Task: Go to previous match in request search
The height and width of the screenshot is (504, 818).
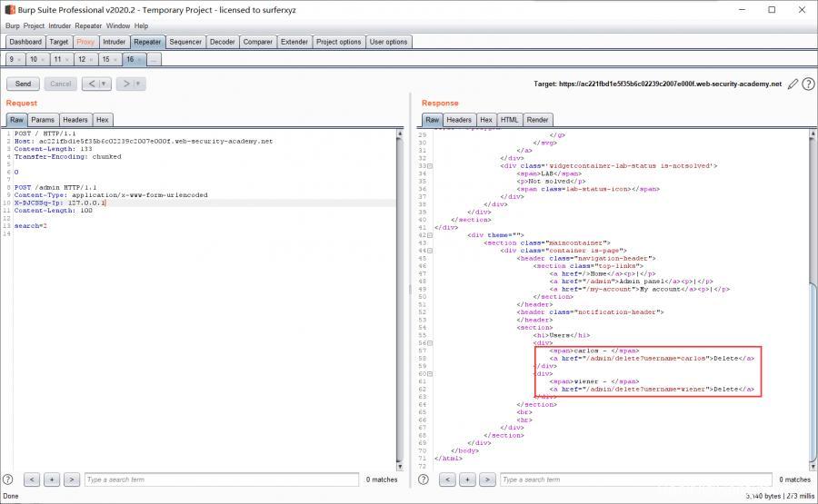Action: click(x=31, y=479)
